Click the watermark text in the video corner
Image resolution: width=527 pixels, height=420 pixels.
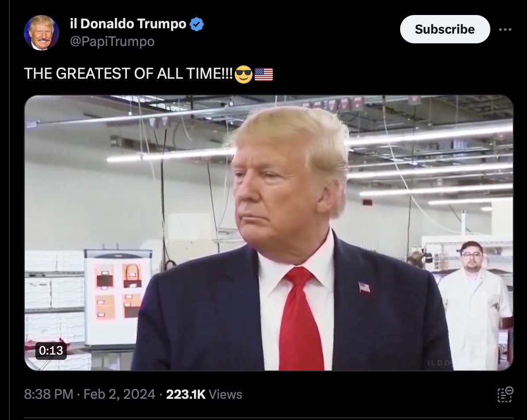pos(439,363)
